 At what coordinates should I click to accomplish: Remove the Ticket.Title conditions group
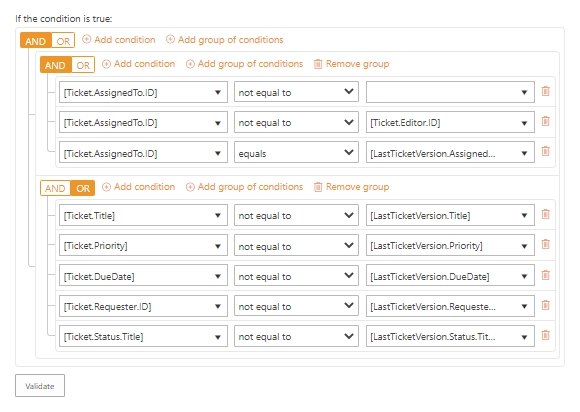coord(351,187)
